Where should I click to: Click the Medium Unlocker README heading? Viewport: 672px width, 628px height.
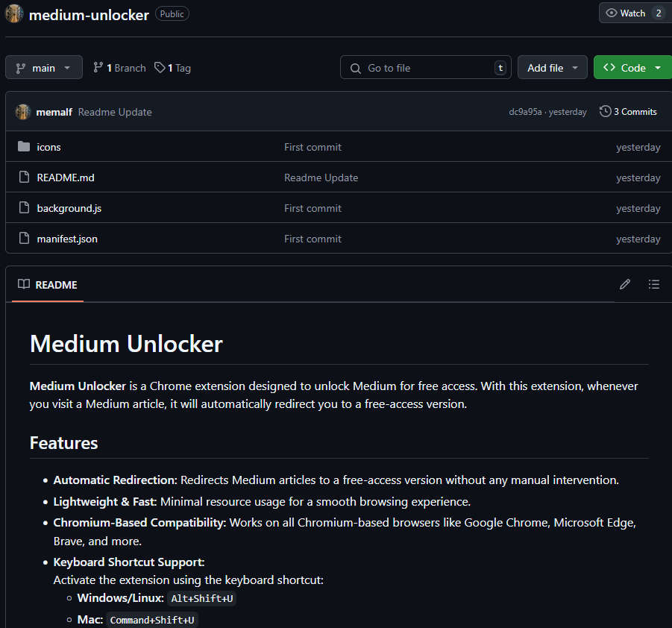click(127, 344)
